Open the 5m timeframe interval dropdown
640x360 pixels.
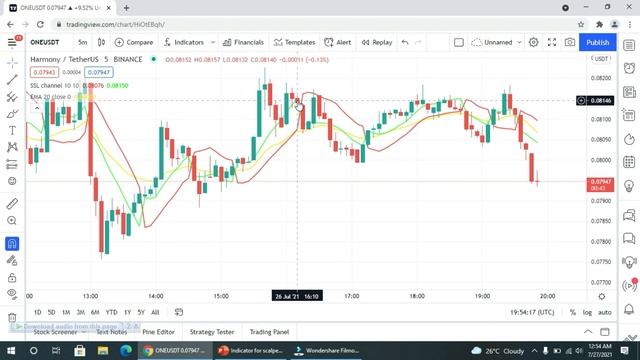(82, 42)
